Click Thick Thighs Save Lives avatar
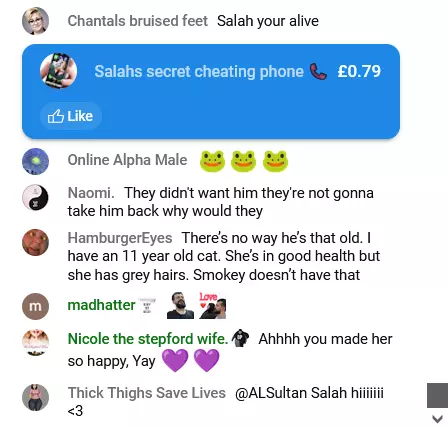Screen dimensions: 448x426 [x=35, y=397]
